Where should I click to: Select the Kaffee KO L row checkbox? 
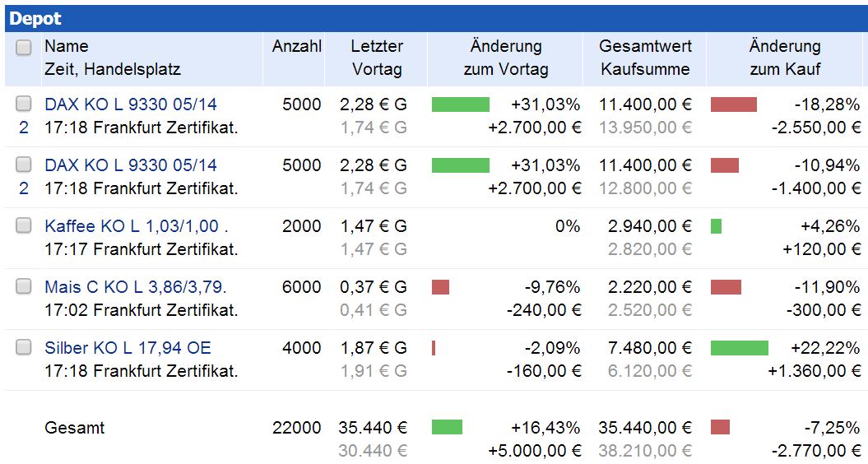pos(24,225)
